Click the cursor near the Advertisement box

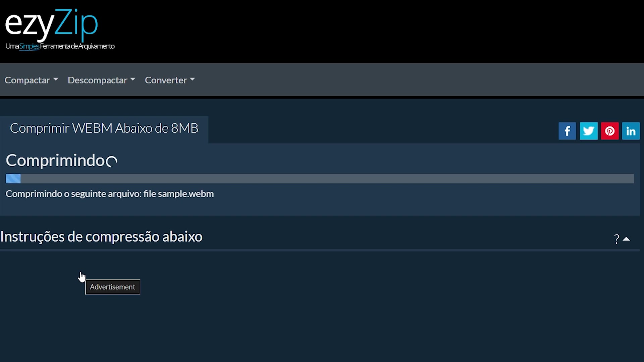click(x=82, y=277)
